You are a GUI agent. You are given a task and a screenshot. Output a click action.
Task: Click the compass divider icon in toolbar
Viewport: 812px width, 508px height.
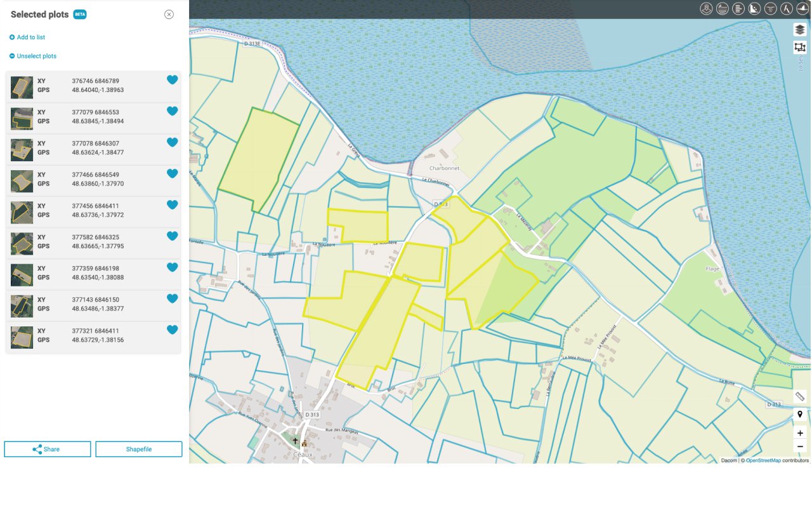point(787,8)
